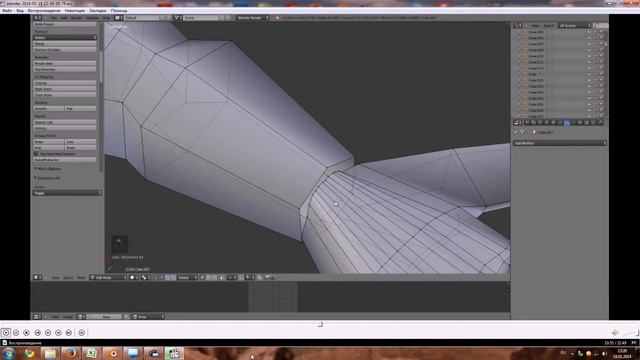Click the Smooth shading button
Image resolution: width=640 pixels, height=360 pixels.
[49, 109]
